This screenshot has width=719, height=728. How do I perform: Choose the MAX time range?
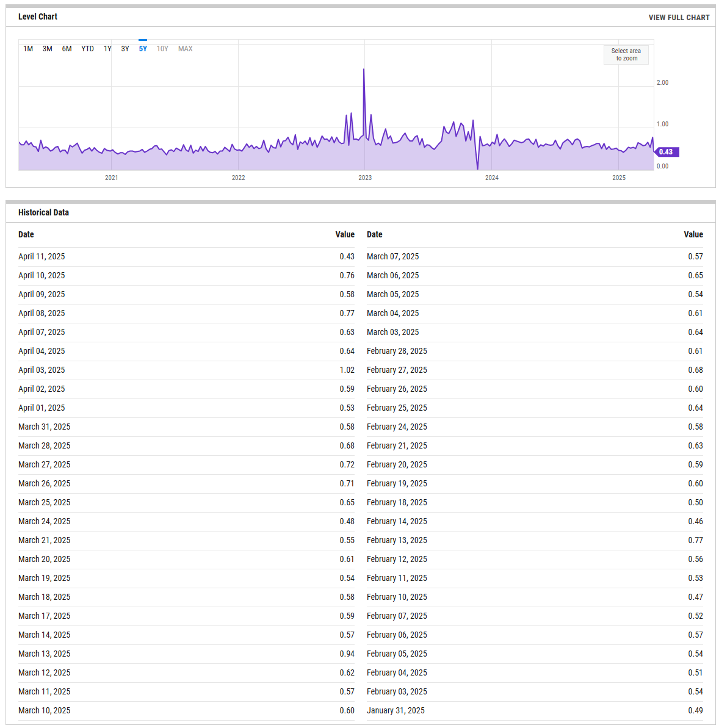coord(186,49)
